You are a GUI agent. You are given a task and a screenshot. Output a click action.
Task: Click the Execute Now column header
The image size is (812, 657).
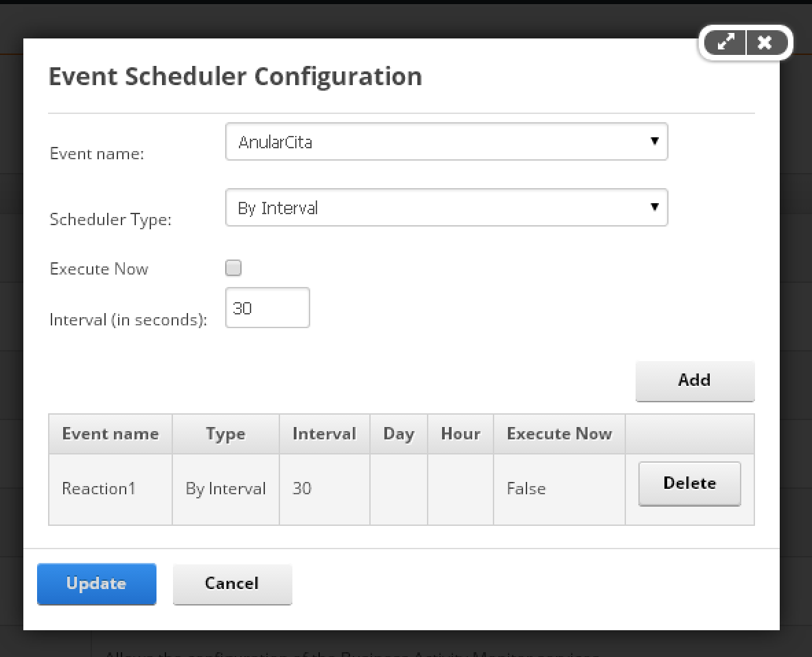(559, 434)
